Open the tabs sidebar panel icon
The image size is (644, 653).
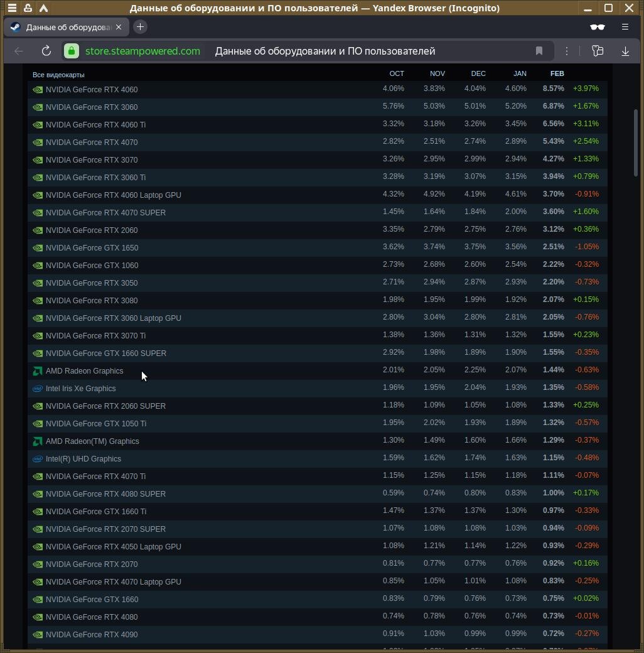[x=598, y=51]
